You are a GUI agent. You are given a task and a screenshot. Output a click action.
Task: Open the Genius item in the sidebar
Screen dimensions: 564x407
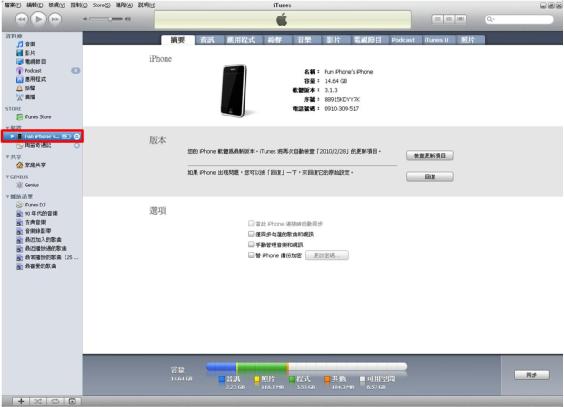point(28,185)
